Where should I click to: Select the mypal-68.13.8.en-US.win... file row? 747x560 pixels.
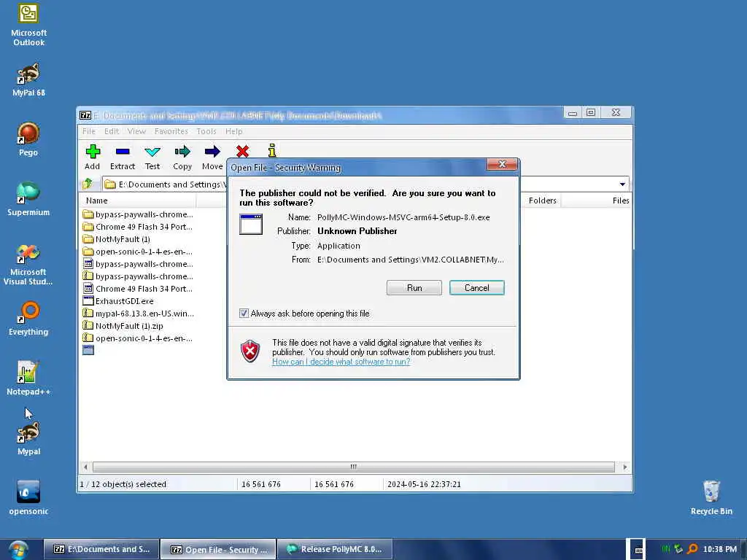[138, 314]
